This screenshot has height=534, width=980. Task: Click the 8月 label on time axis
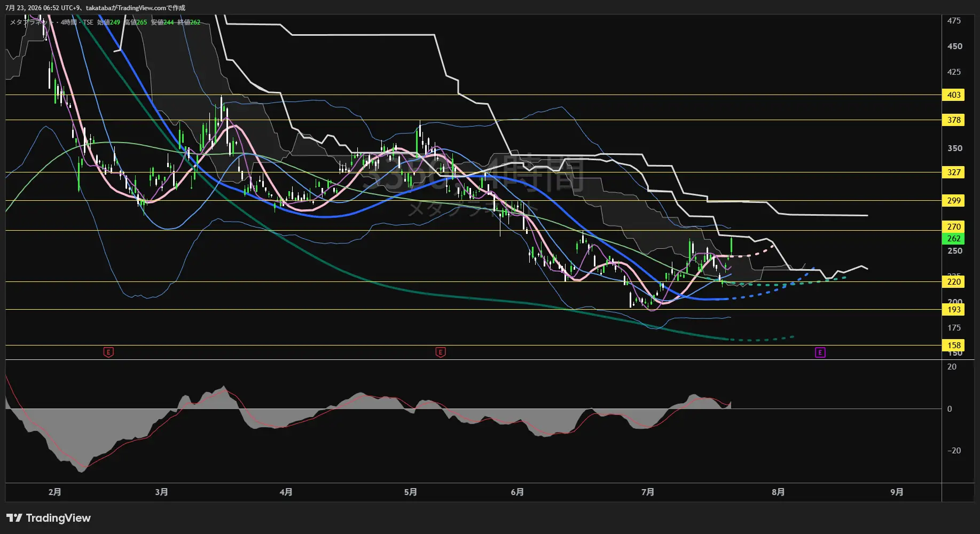[x=778, y=492]
